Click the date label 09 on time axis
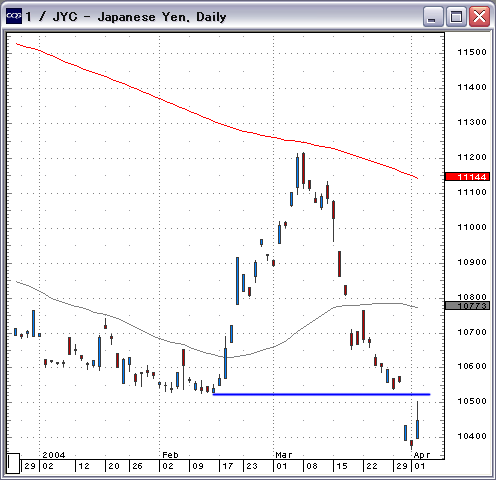Screen dimensions: 496x480 pos(198,466)
